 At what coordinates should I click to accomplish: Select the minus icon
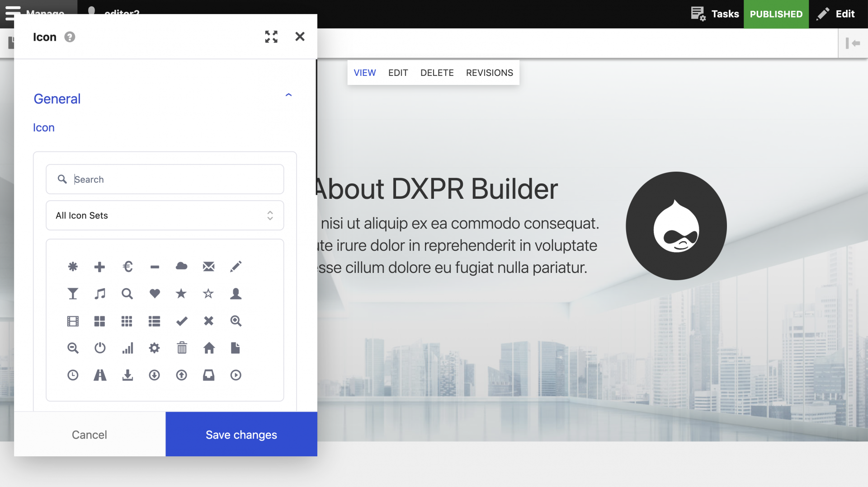[x=155, y=267]
